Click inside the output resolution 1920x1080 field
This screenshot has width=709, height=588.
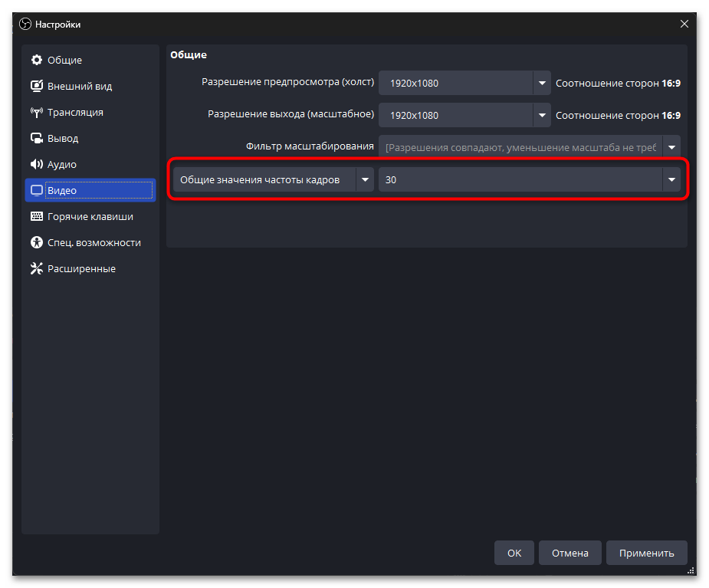pyautogui.click(x=455, y=115)
